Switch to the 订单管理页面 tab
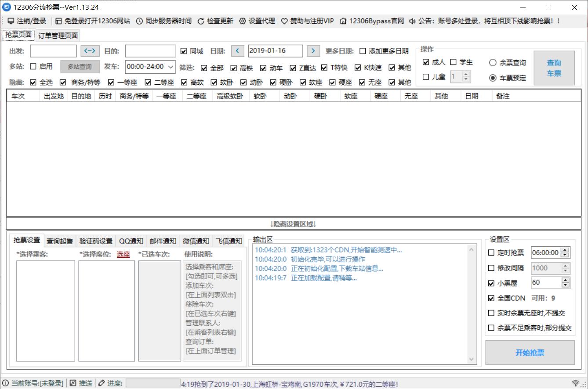Screen dimensions: 588x389 point(58,35)
